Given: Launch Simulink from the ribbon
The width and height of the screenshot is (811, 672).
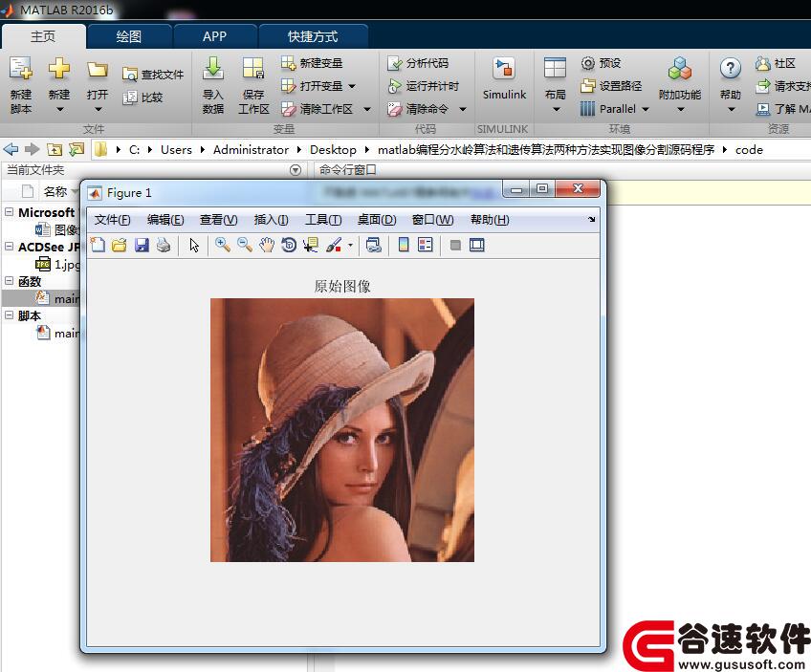Looking at the screenshot, I should (x=504, y=79).
